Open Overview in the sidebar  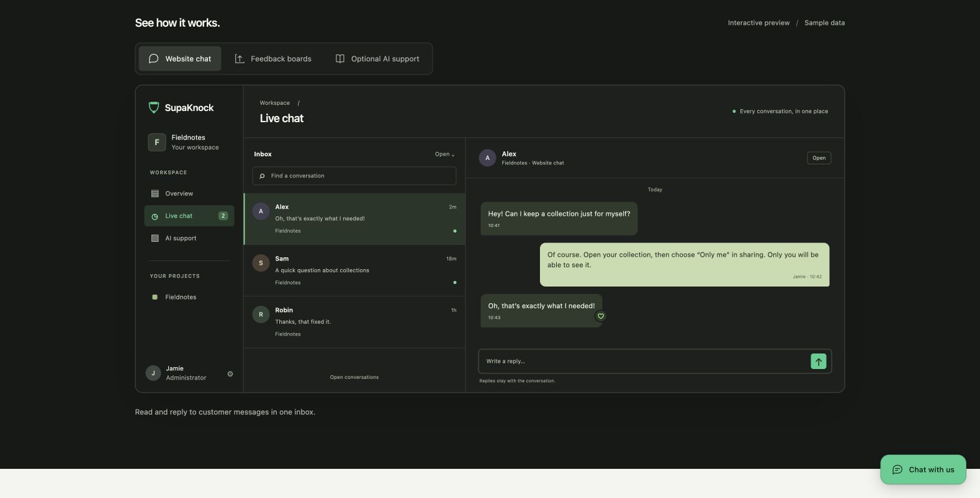point(189,193)
